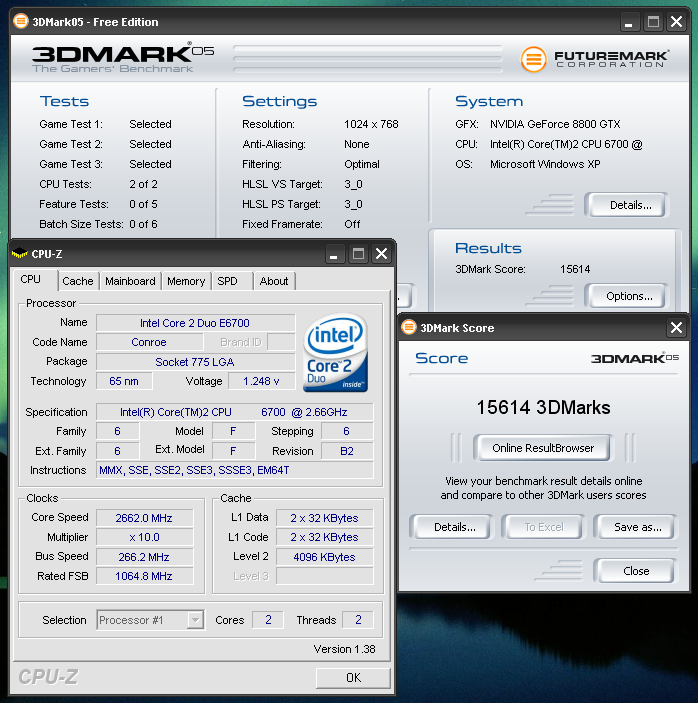Click the Multiplier value x 10.0
This screenshot has width=698, height=703.
pyautogui.click(x=144, y=537)
